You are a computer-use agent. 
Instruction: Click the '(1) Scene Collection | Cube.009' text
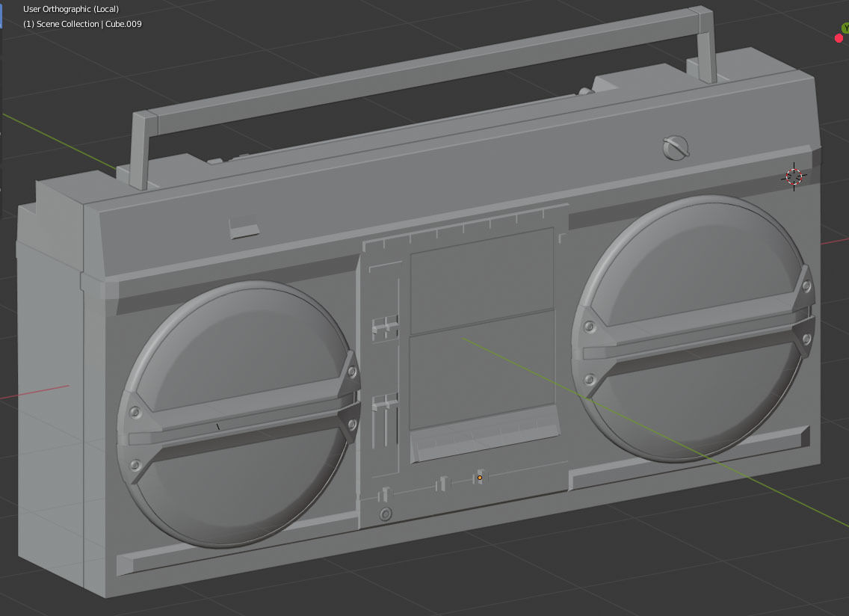[x=82, y=24]
